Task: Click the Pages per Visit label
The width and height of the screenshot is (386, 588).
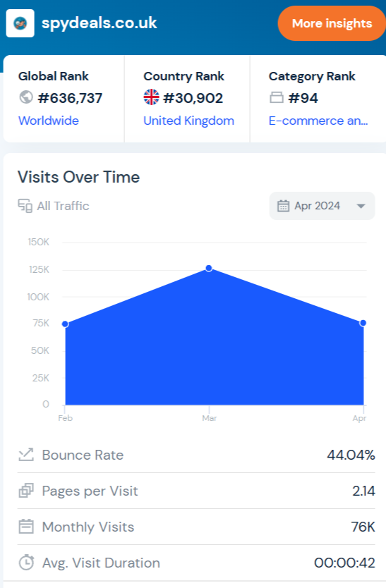Action: click(90, 491)
